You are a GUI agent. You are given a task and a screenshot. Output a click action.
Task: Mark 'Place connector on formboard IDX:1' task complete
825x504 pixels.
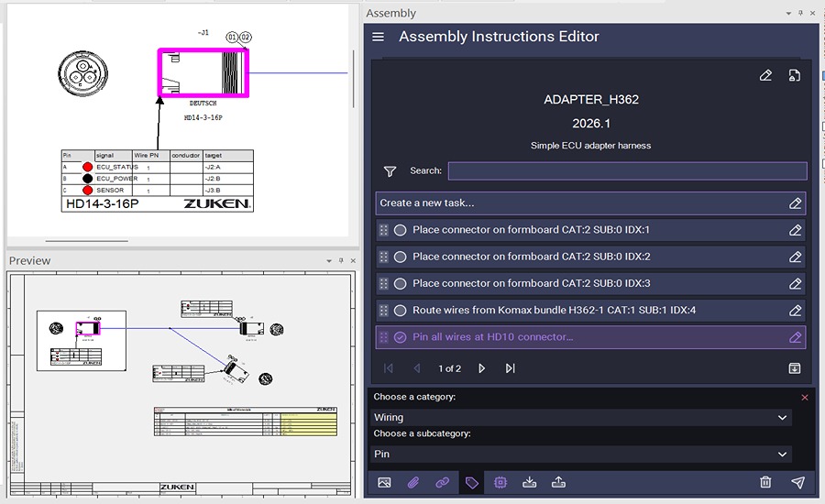[400, 230]
